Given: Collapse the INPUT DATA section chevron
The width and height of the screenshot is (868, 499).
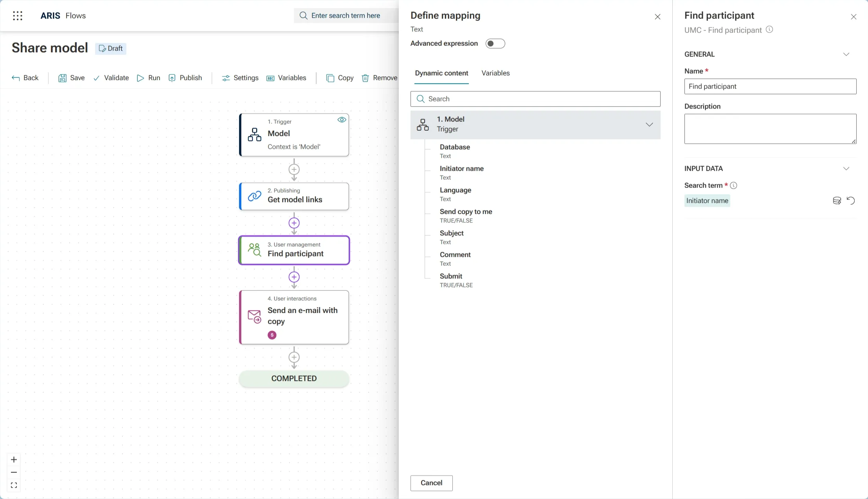Looking at the screenshot, I should click(x=846, y=169).
